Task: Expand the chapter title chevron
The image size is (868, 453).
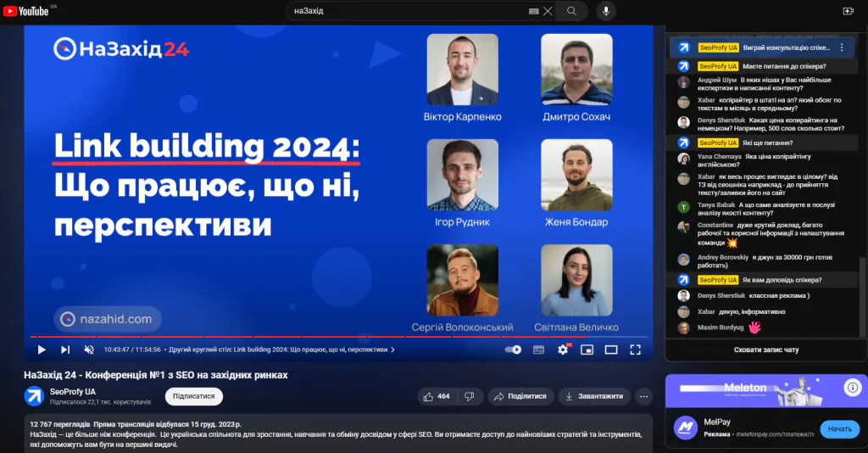Action: tap(392, 350)
